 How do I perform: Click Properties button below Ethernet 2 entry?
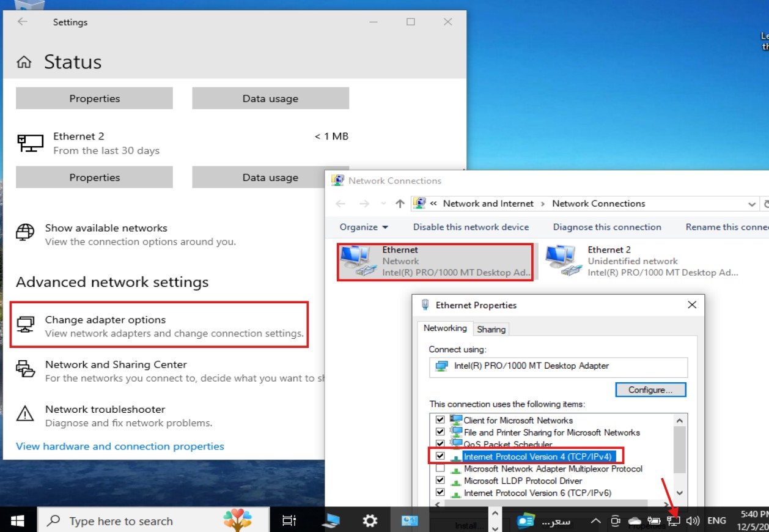click(x=94, y=177)
